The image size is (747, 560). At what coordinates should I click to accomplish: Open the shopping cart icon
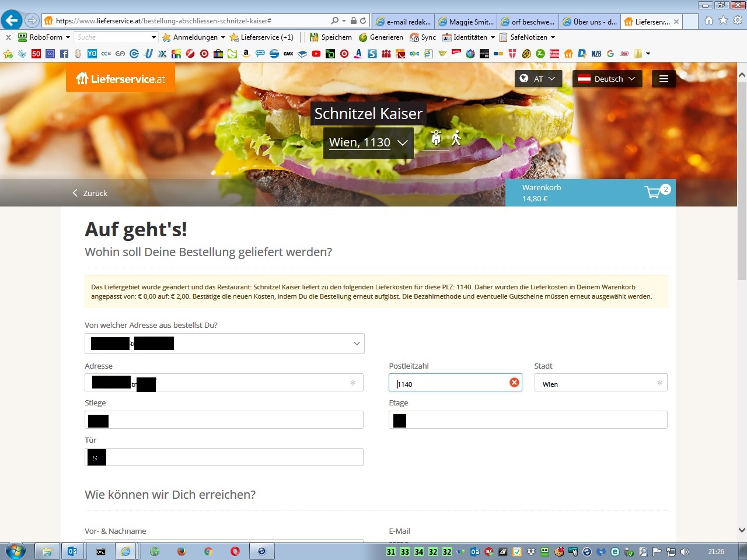(x=653, y=192)
